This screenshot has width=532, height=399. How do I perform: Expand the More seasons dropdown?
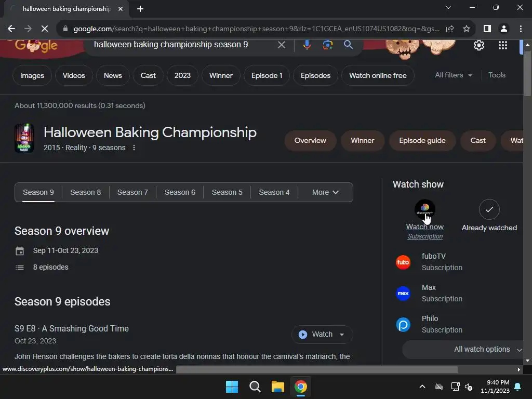pos(325,192)
